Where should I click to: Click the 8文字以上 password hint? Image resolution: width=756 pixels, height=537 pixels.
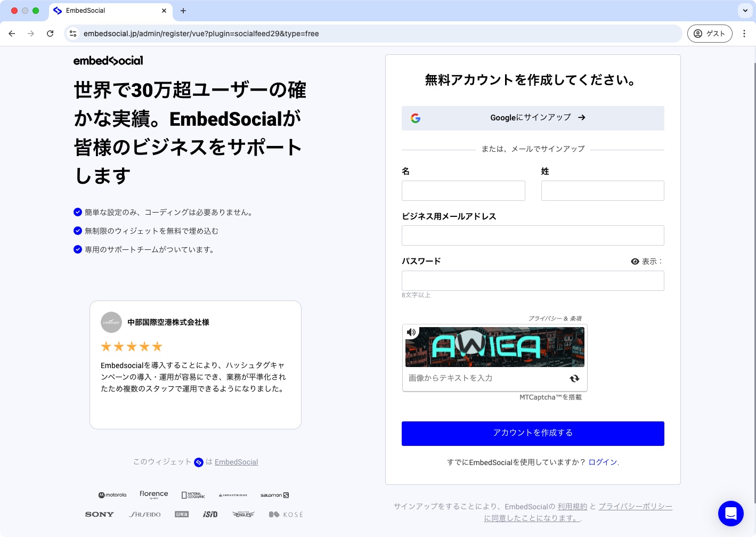[x=416, y=295]
